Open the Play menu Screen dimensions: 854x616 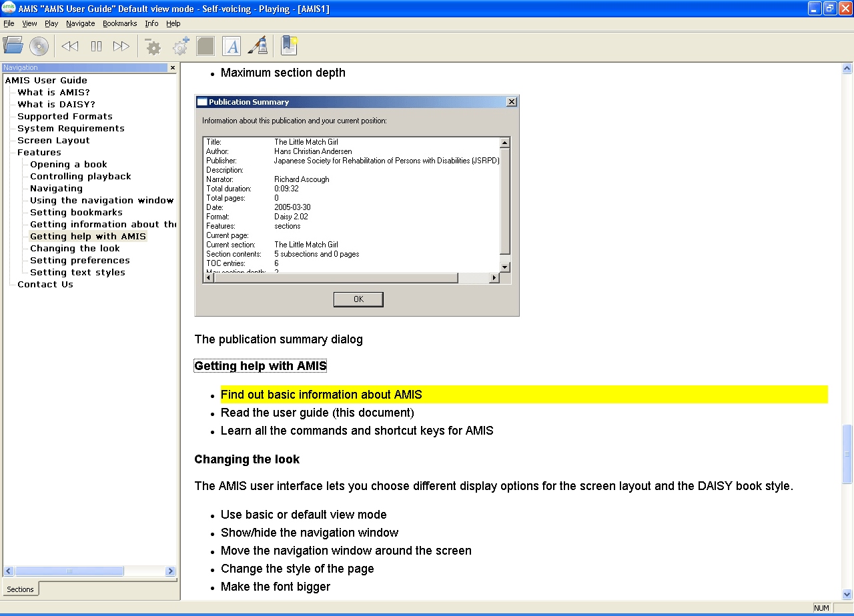click(51, 23)
